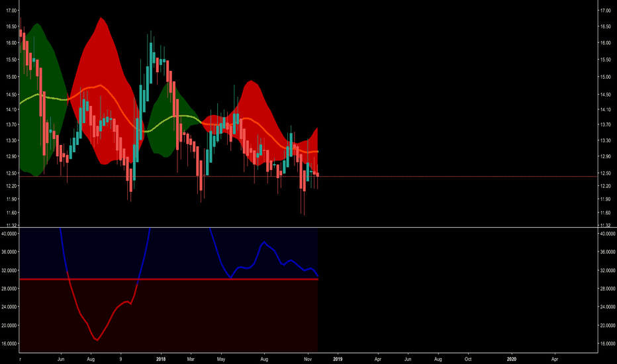The image size is (617, 364).
Task: Click the 36.0000 label on the right indicator axis
Action: [x=608, y=251]
